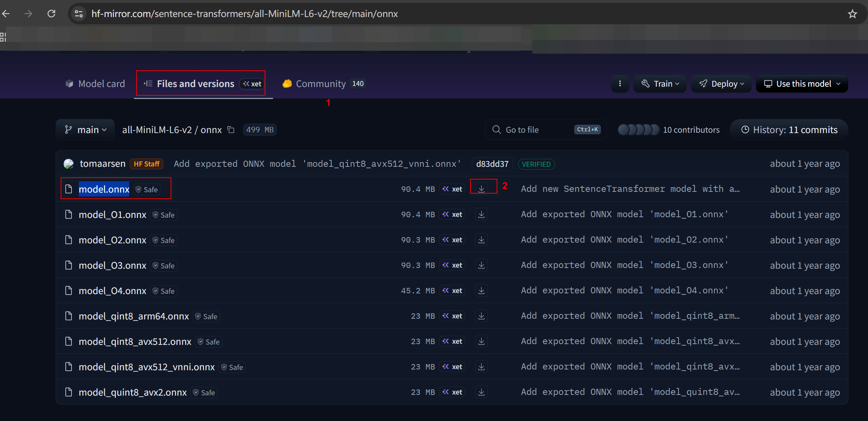This screenshot has width=868, height=421.
Task: Open Use this model dropdown
Action: (802, 84)
